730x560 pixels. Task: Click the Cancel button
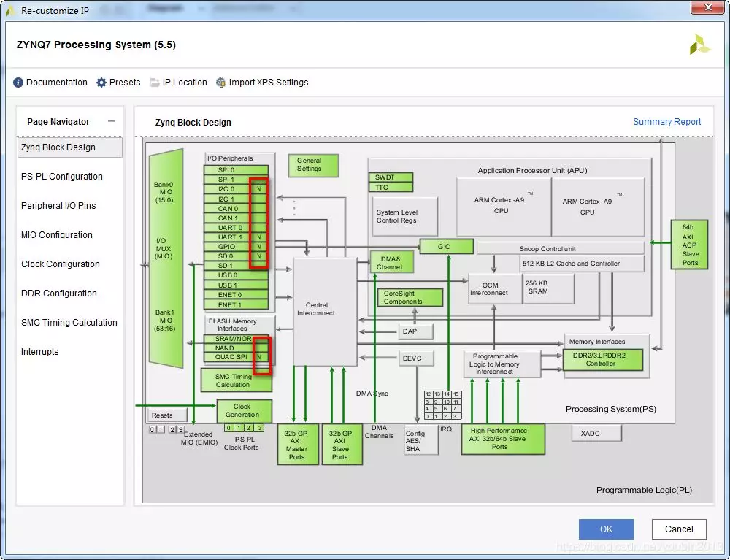point(679,529)
